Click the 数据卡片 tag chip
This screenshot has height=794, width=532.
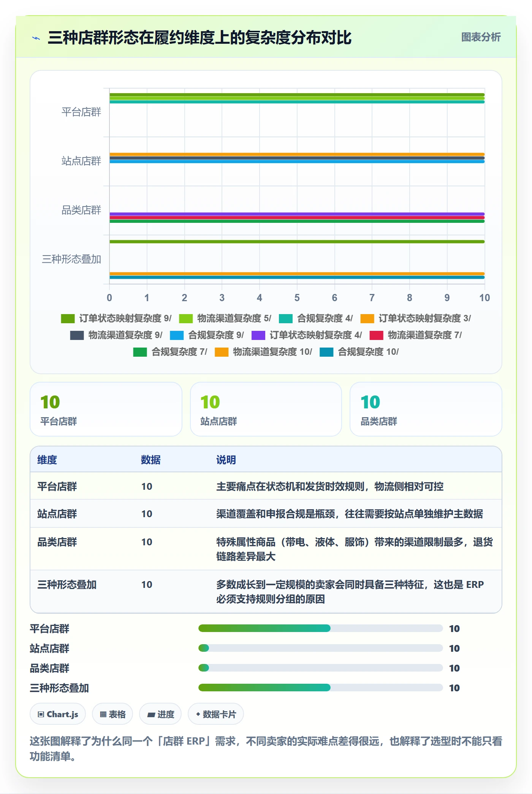(x=216, y=714)
